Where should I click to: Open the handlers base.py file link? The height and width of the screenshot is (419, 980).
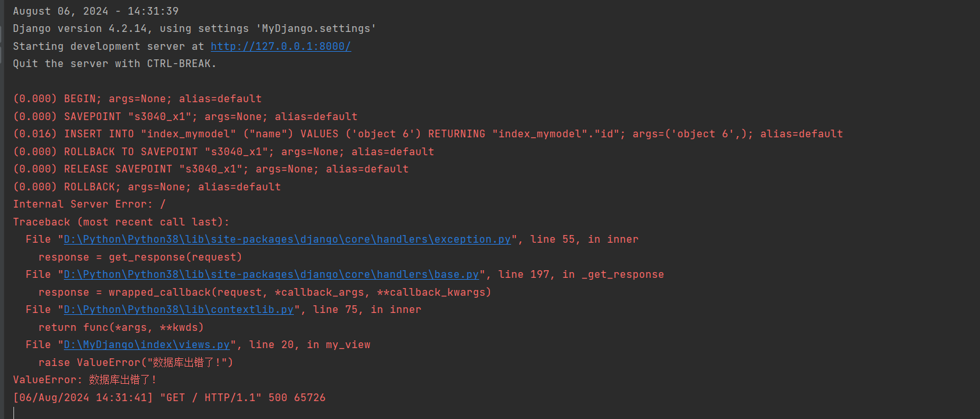[271, 275]
